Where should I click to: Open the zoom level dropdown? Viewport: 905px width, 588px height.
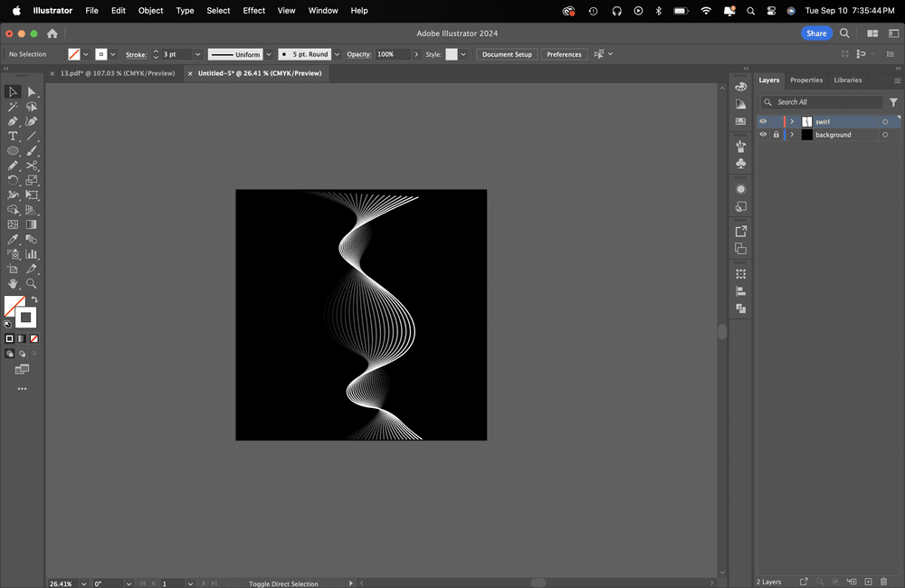pos(83,583)
